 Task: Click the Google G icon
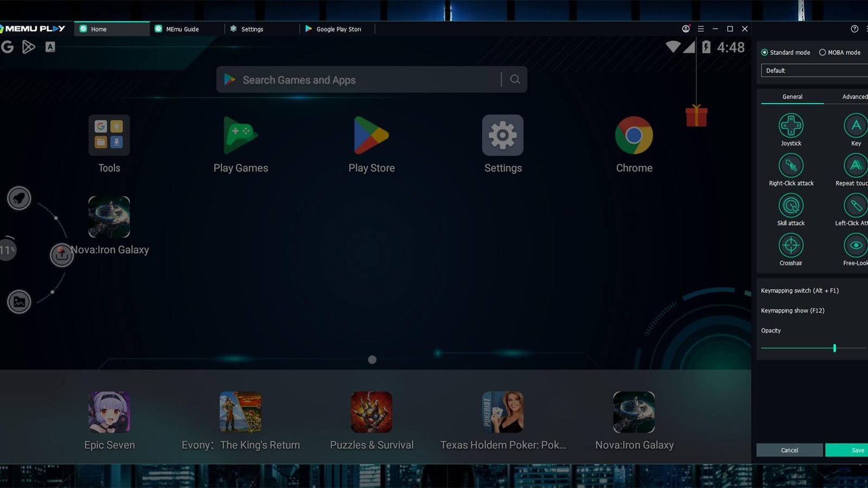click(8, 47)
